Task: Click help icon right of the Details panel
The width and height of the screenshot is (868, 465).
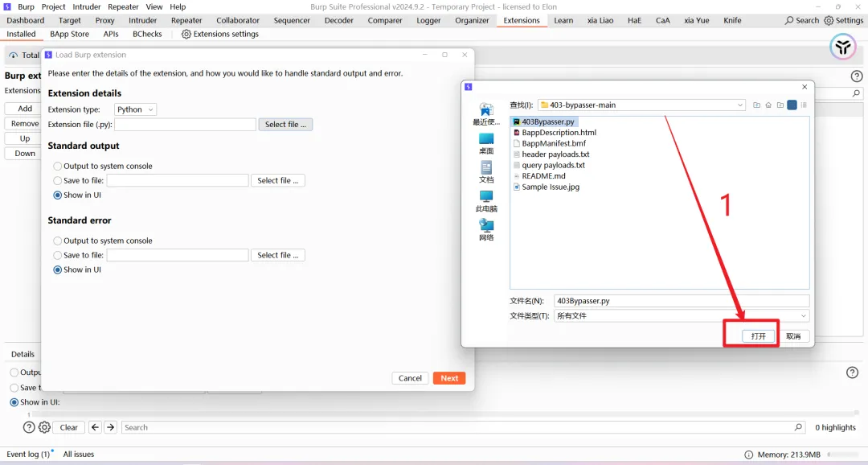Action: click(853, 372)
